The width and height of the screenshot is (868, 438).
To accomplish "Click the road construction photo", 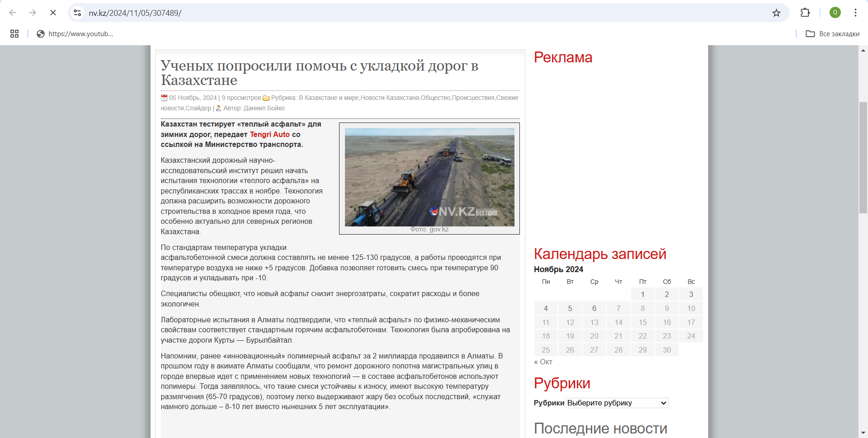I will pos(429,177).
